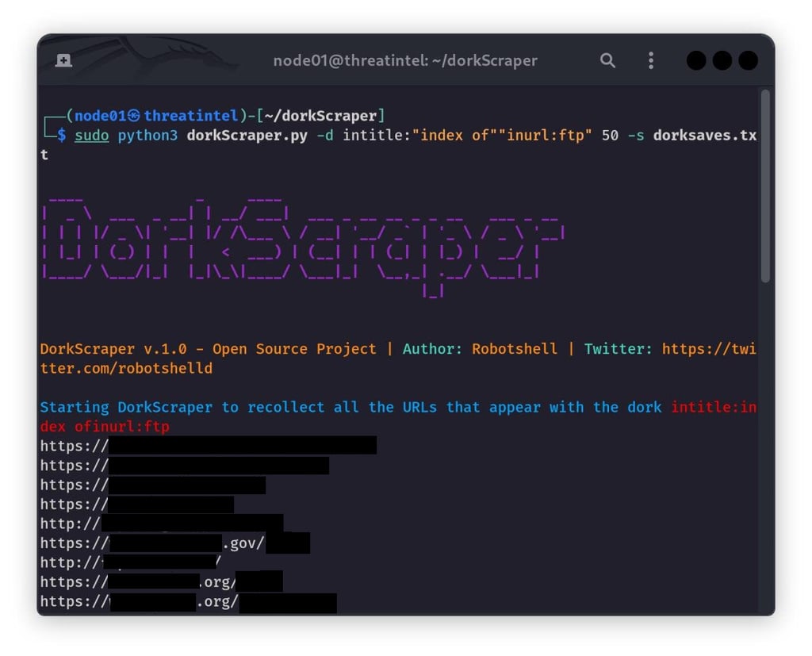
Task: Click the window title node01@threatintel: ~/dorkScraper
Action: pyautogui.click(x=405, y=60)
